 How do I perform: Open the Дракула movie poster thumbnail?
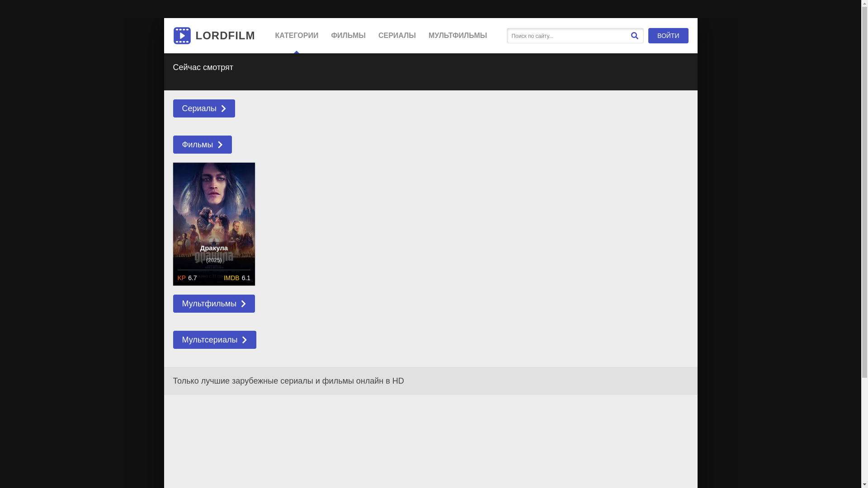pyautogui.click(x=214, y=203)
